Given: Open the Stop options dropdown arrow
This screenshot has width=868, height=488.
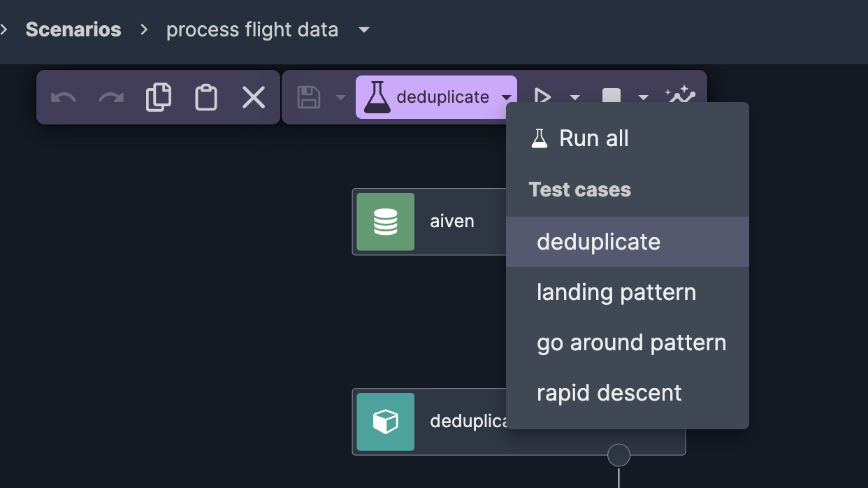Looking at the screenshot, I should tap(644, 96).
